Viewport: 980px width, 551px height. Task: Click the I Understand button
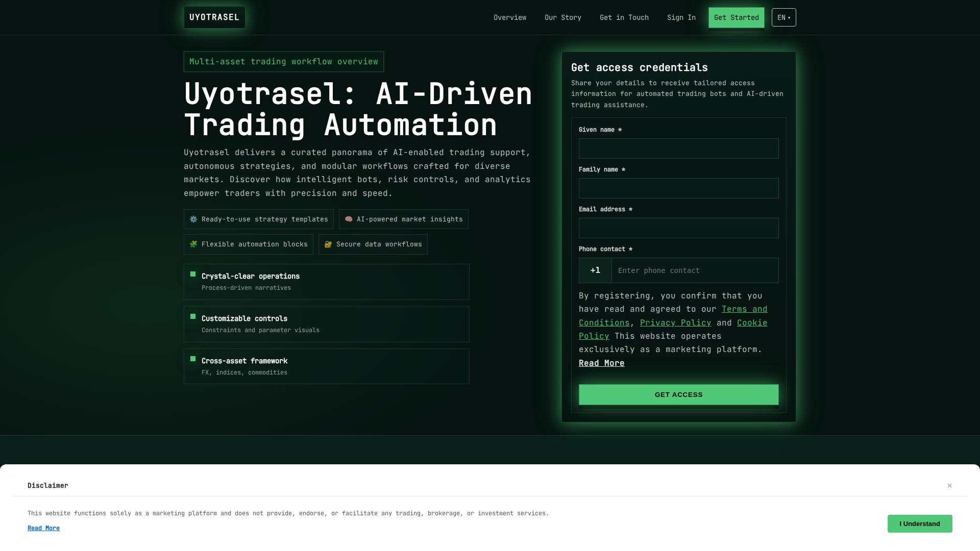click(919, 524)
